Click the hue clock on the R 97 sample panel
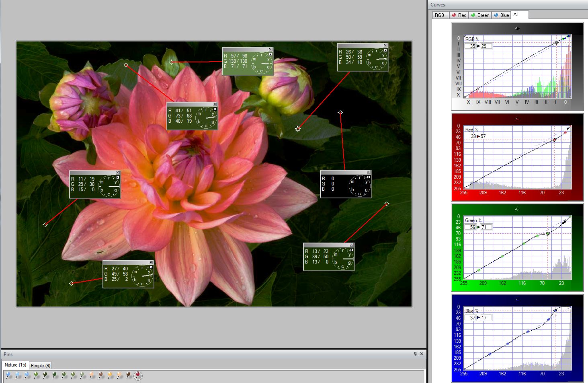Image resolution: width=588 pixels, height=383 pixels. [x=261, y=62]
